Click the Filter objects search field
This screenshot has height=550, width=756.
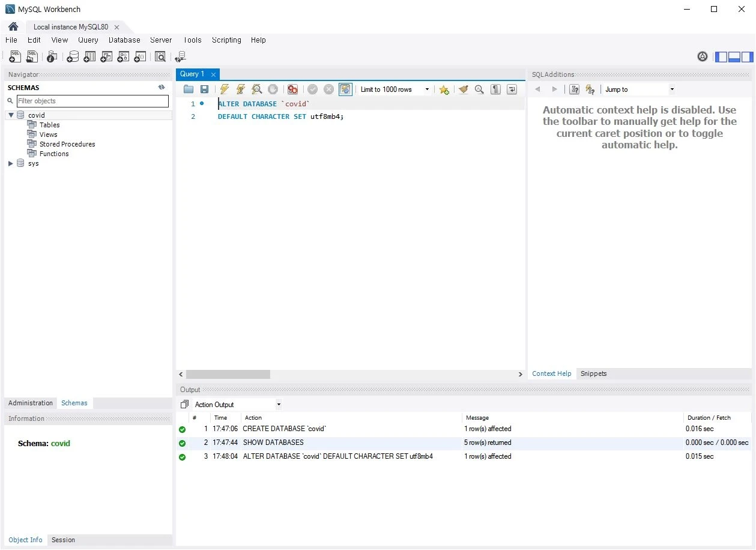click(92, 101)
